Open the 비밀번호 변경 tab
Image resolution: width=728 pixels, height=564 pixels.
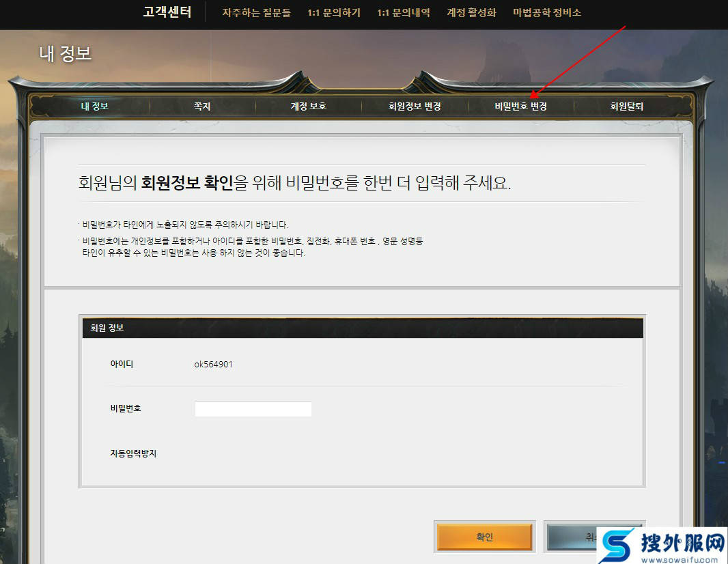(520, 107)
